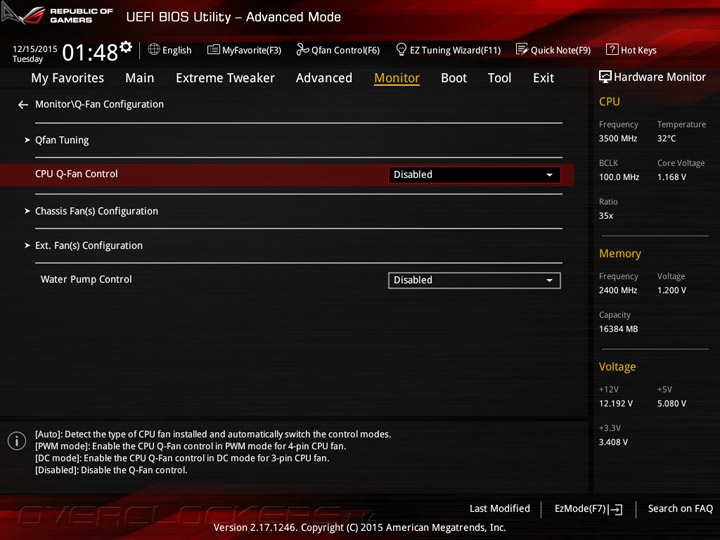Switch to My Favorites tab
This screenshot has height=540, width=720.
click(68, 78)
